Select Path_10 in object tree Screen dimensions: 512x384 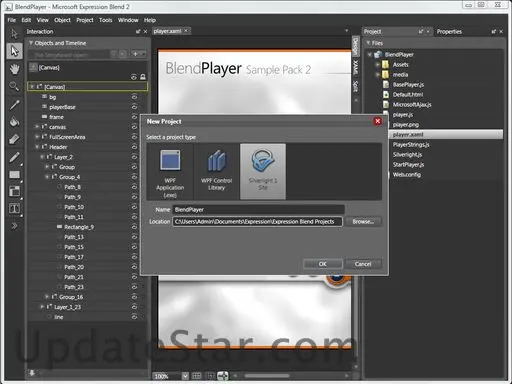(x=74, y=207)
